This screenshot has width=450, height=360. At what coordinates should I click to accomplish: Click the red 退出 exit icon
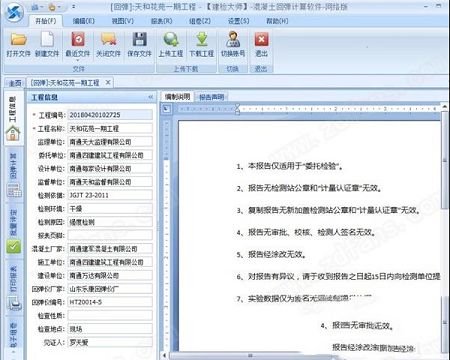click(x=261, y=39)
